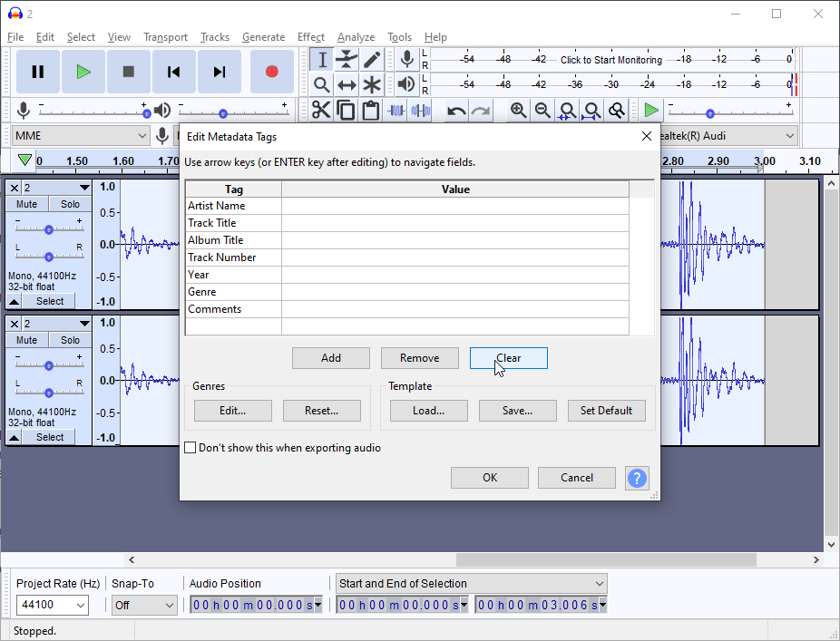Click the Remove tag button

pos(419,358)
